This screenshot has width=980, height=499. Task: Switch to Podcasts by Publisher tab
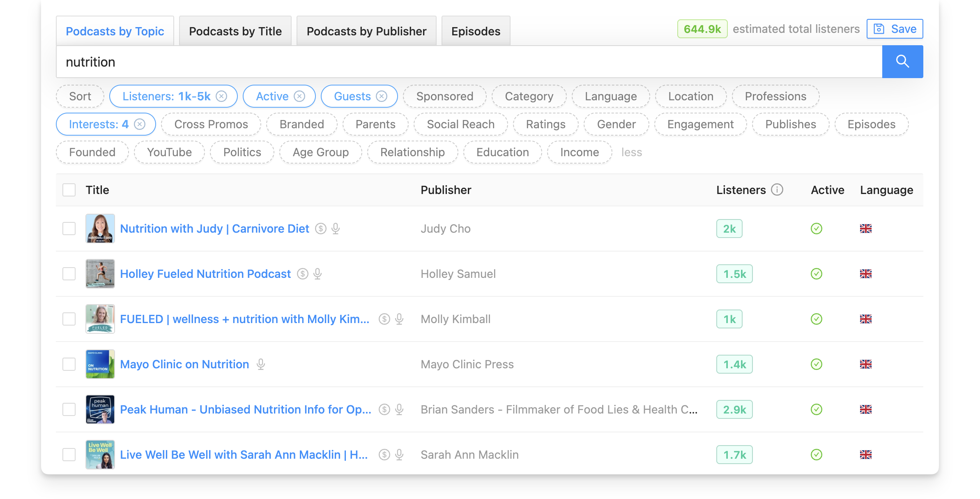click(x=366, y=31)
